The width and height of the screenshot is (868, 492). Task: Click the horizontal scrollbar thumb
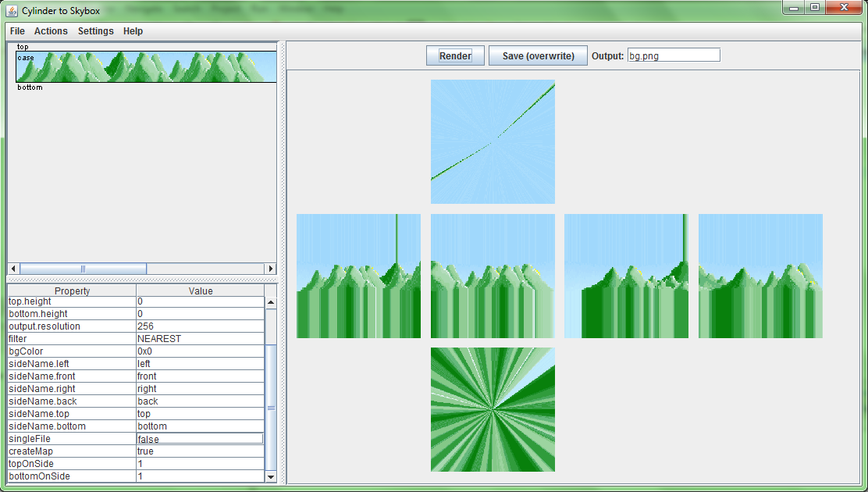click(x=83, y=269)
